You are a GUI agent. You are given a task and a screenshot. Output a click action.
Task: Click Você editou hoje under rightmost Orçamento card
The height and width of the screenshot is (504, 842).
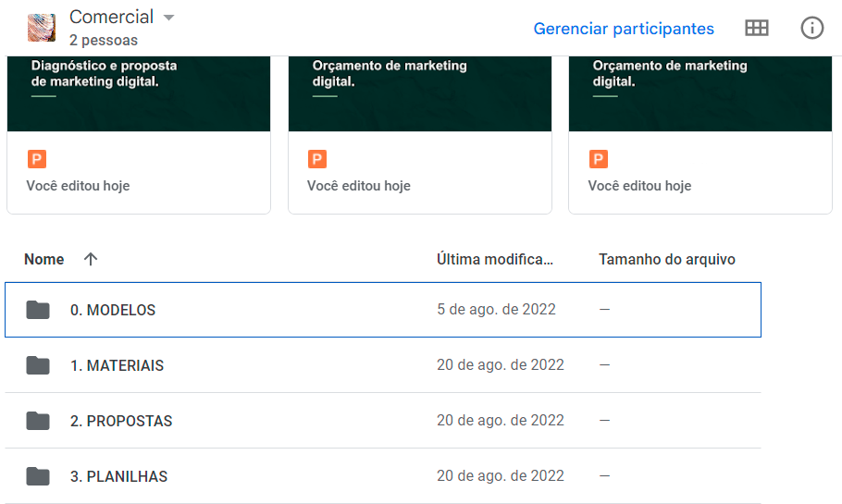(x=639, y=186)
